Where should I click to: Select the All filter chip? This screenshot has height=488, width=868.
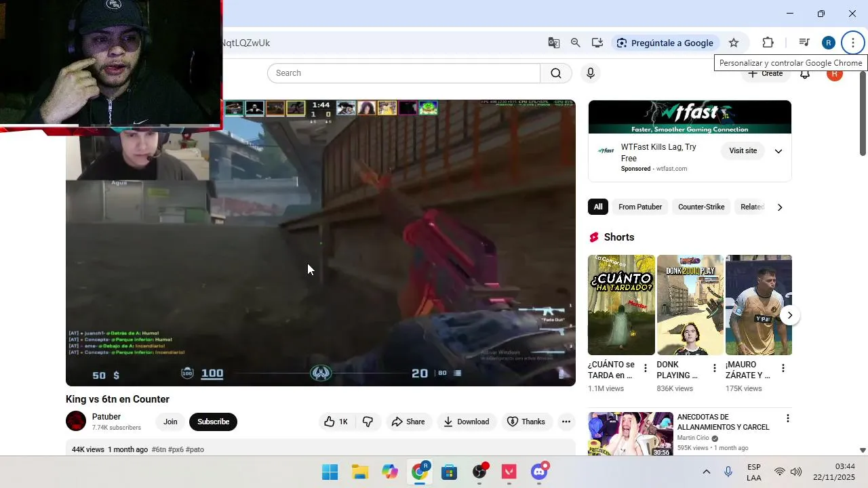tap(598, 207)
